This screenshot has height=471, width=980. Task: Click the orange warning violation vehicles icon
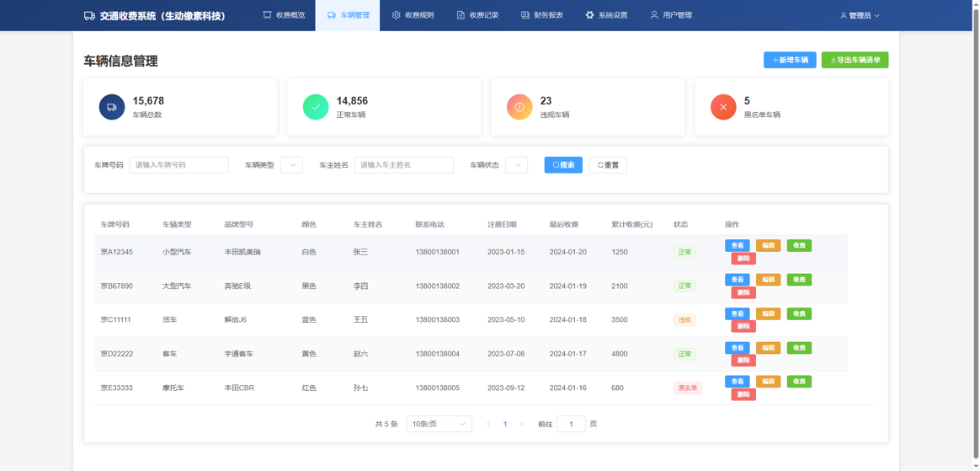pos(519,107)
